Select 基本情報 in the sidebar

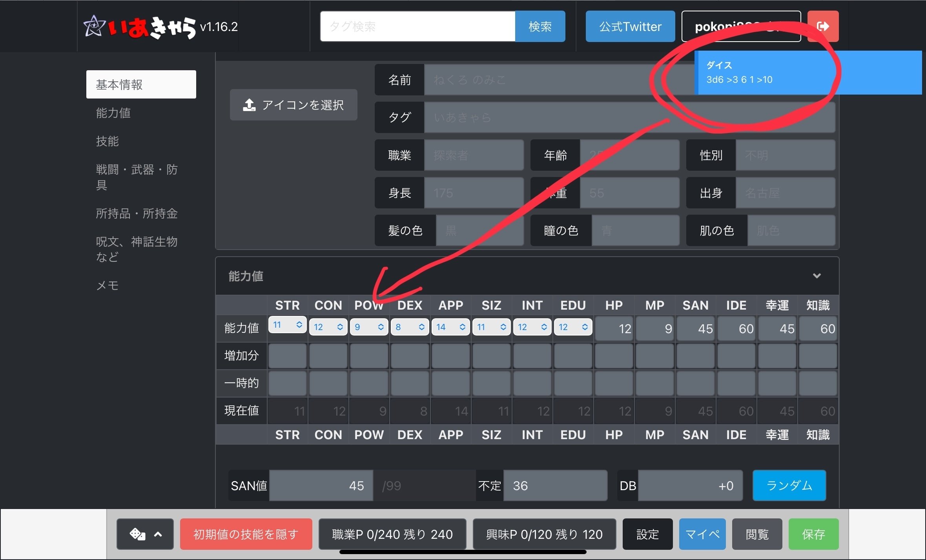coord(141,84)
